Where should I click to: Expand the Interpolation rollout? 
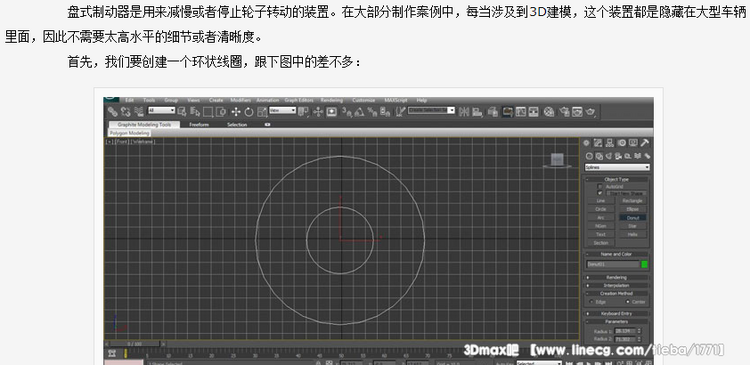click(x=617, y=286)
